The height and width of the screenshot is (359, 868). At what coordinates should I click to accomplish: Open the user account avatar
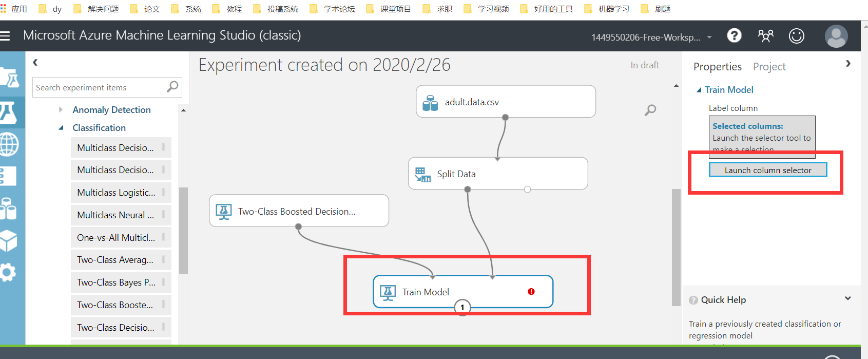point(836,36)
